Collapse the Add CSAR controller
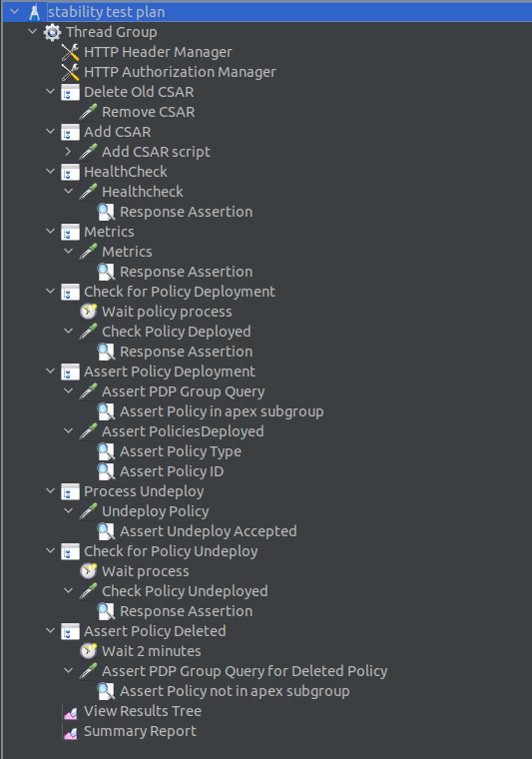Image resolution: width=532 pixels, height=759 pixels. click(50, 131)
